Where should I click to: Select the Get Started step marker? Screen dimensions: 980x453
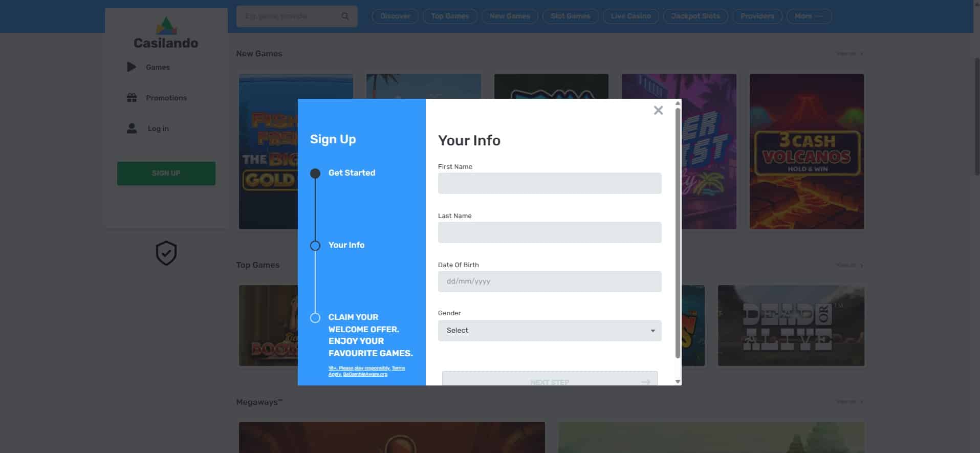[315, 174]
